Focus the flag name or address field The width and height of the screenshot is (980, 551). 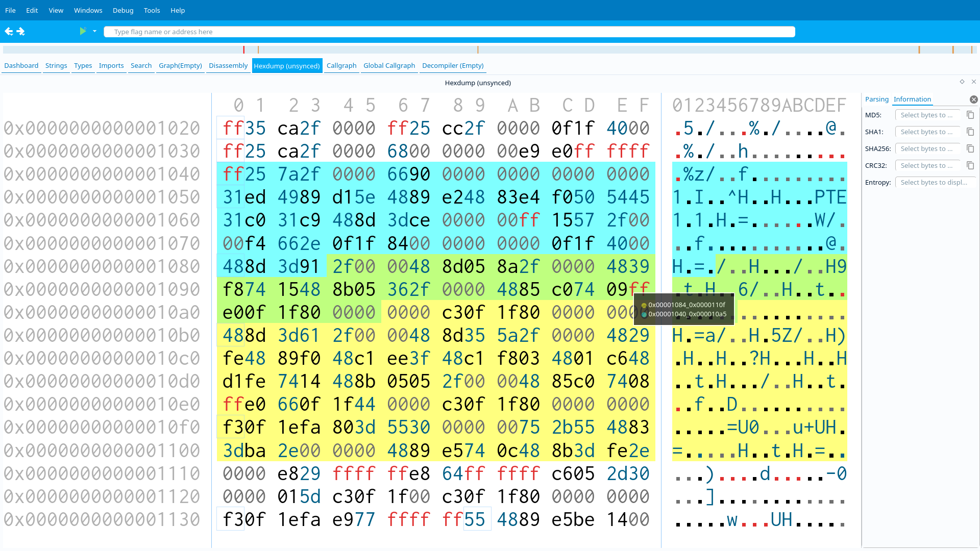pos(449,32)
